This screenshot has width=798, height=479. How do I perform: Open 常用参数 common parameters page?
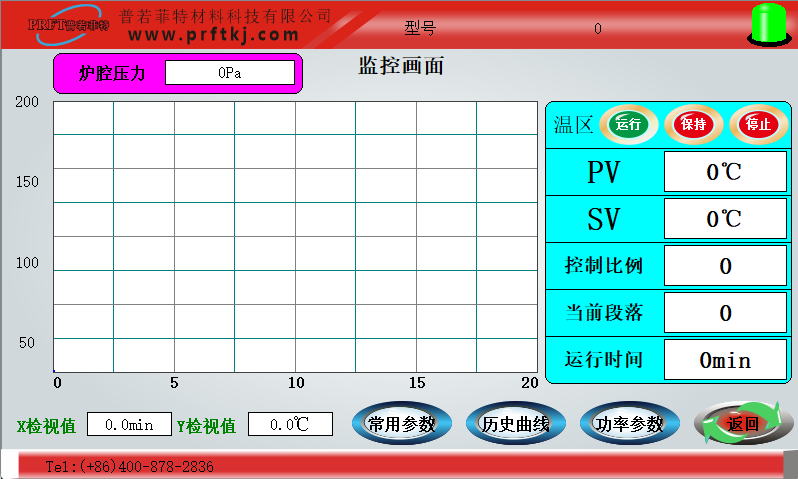pos(401,424)
